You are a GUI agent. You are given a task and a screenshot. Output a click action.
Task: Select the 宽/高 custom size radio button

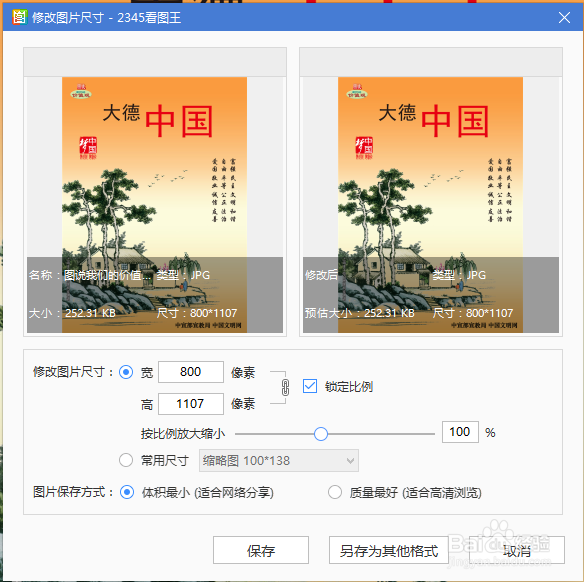click(x=126, y=372)
